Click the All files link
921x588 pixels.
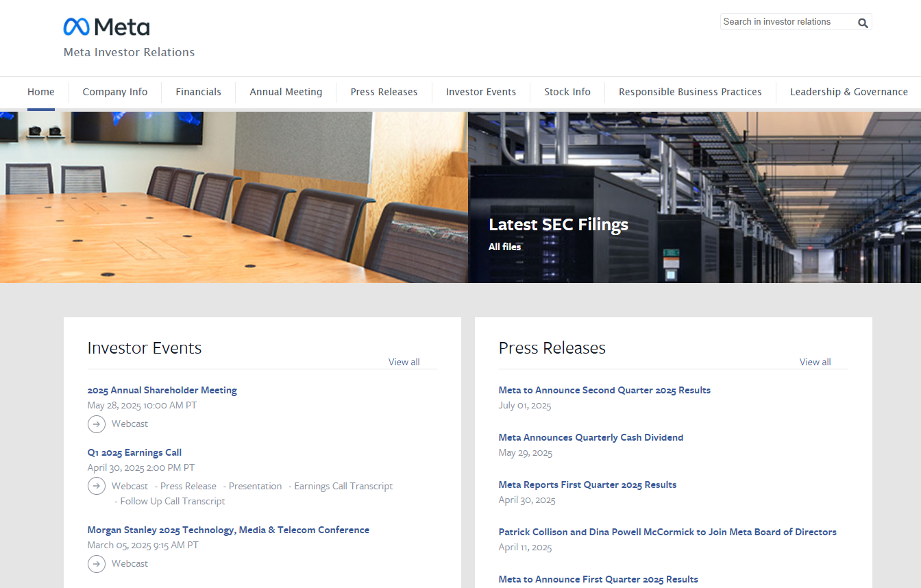[x=505, y=247]
